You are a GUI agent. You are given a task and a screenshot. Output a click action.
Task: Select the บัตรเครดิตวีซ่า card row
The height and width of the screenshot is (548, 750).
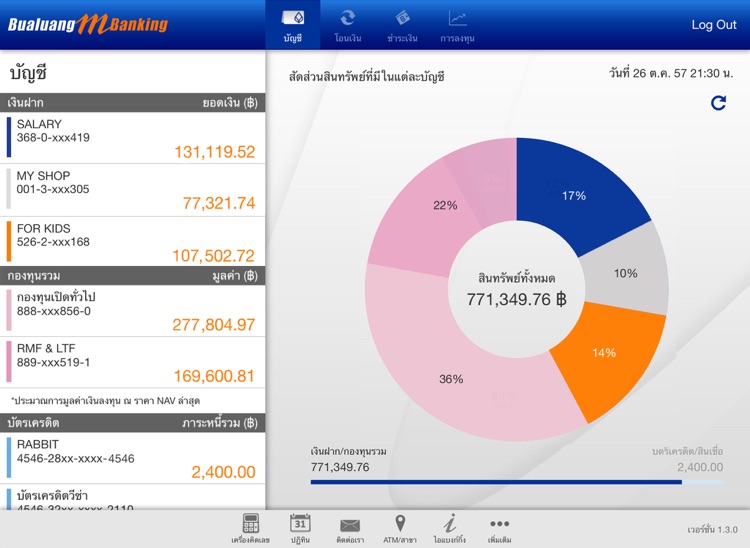point(132,497)
